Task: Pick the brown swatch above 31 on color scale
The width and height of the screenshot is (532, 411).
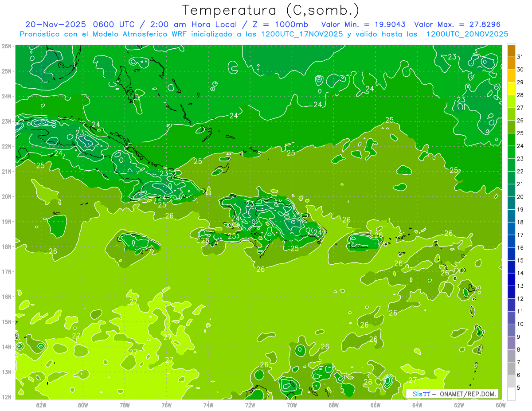Action: tap(511, 51)
